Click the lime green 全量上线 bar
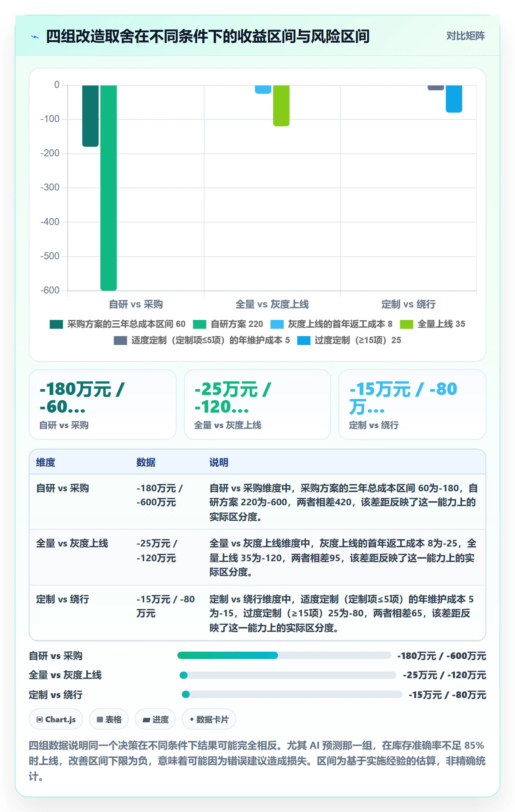The height and width of the screenshot is (812, 515). tap(281, 106)
